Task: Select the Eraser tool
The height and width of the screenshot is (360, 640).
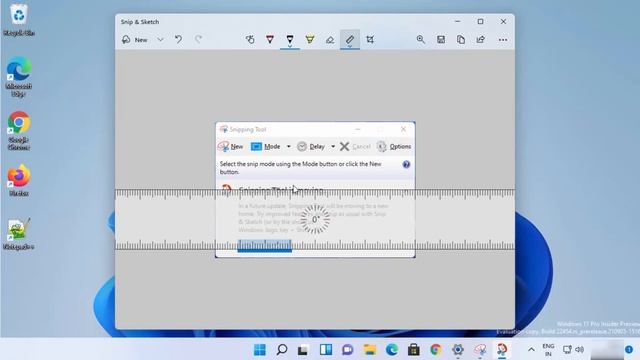Action: point(330,40)
